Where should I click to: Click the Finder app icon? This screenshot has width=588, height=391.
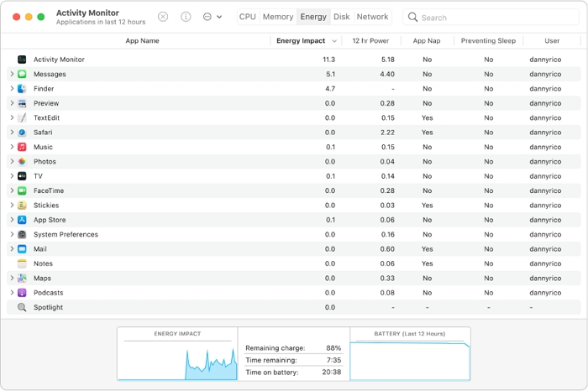pos(22,88)
